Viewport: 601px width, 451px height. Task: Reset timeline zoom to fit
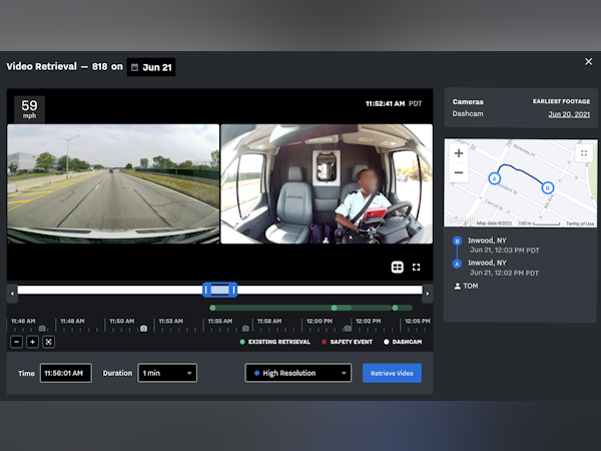(x=48, y=342)
